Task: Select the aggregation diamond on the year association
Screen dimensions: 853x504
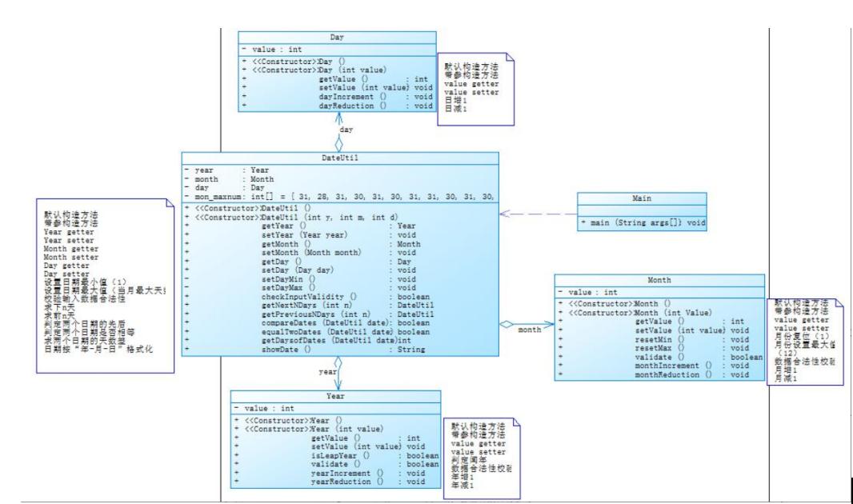Action: pos(338,362)
